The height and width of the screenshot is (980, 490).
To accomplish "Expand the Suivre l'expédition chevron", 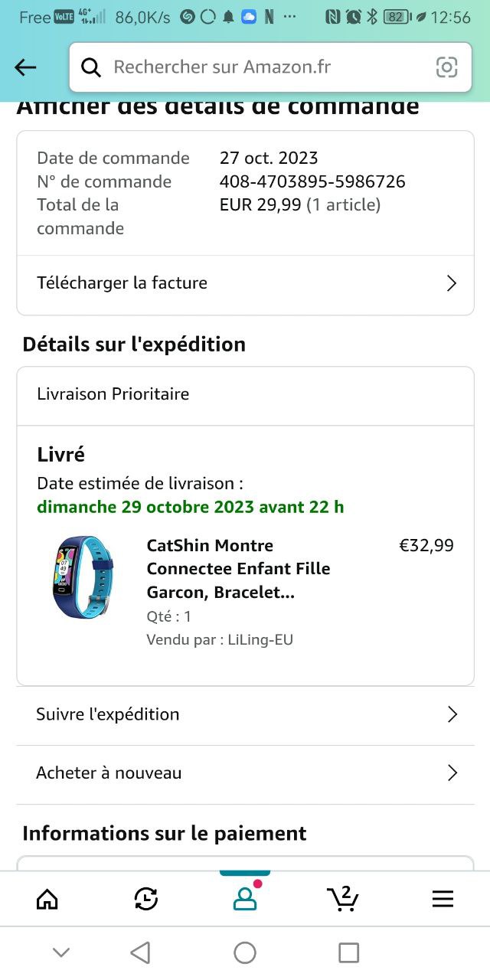I will click(x=452, y=714).
